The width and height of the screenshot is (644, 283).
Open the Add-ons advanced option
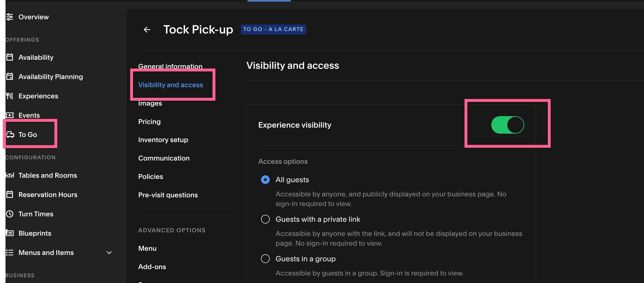point(152,267)
